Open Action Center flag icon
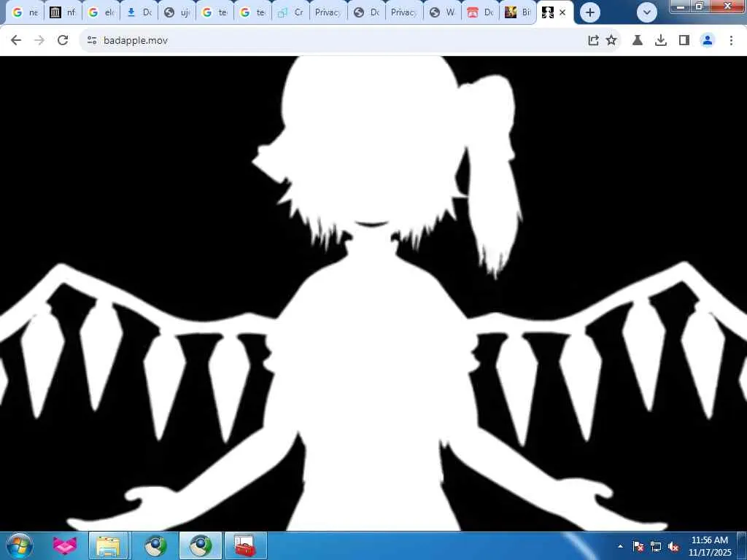The image size is (747, 560). tap(638, 546)
